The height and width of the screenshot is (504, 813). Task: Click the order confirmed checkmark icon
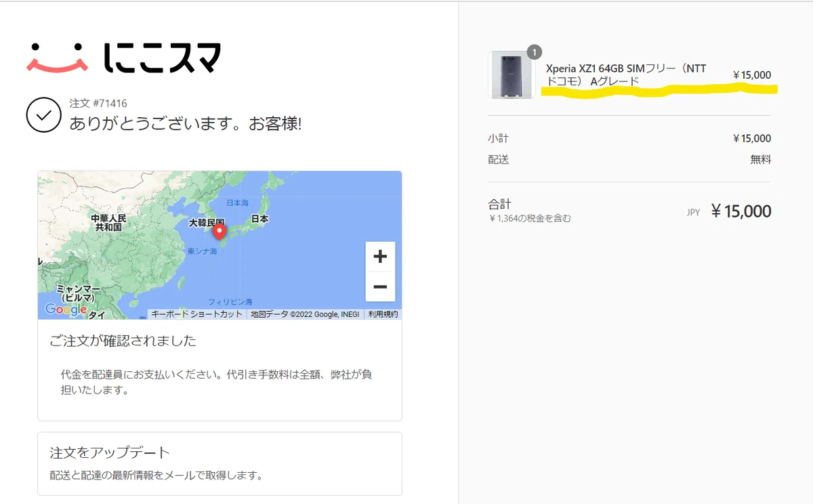pyautogui.click(x=43, y=115)
